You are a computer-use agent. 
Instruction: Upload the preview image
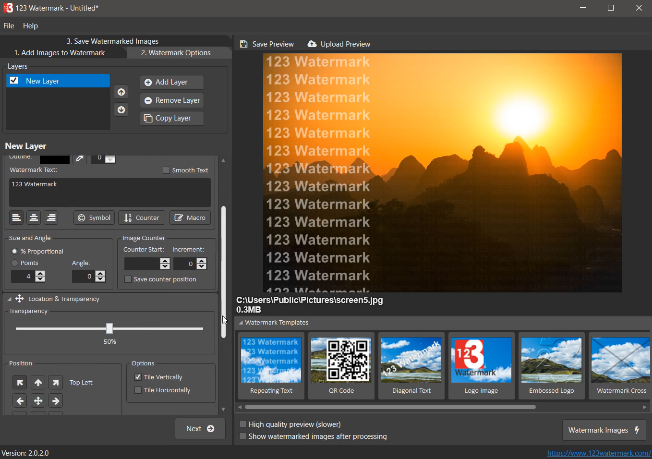coord(339,44)
